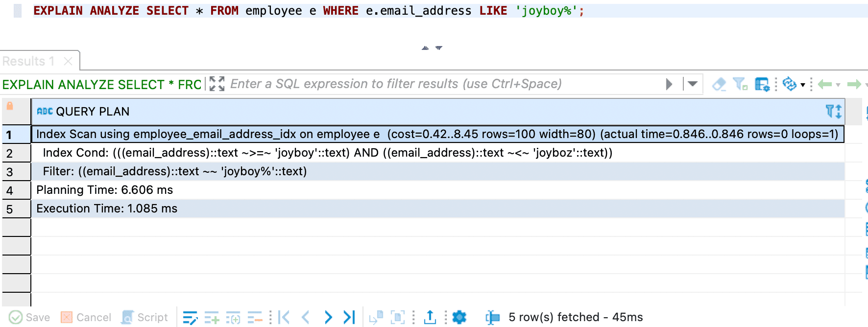The height and width of the screenshot is (327, 868).
Task: Open the refresh options dropdown arrow
Action: pos(803,85)
